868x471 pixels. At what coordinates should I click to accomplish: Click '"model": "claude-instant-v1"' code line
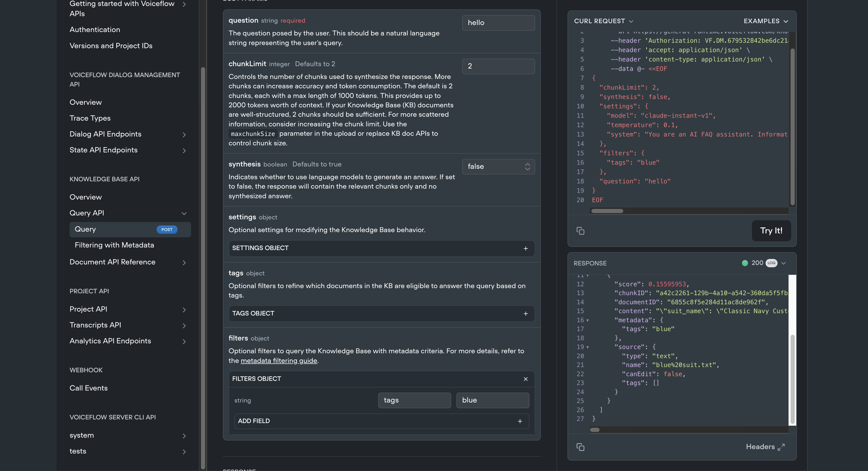[661, 115]
